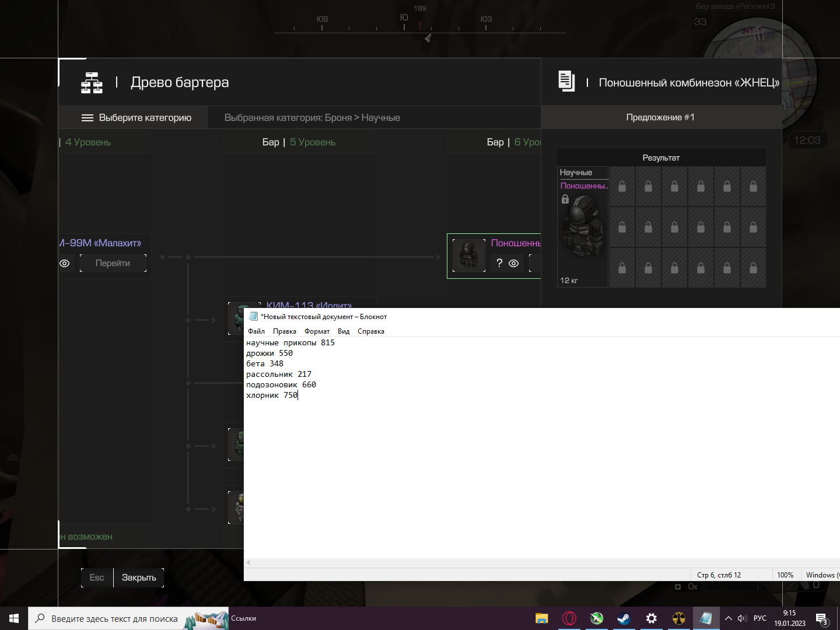Expand the hidden system tray icons arrow

(x=728, y=618)
